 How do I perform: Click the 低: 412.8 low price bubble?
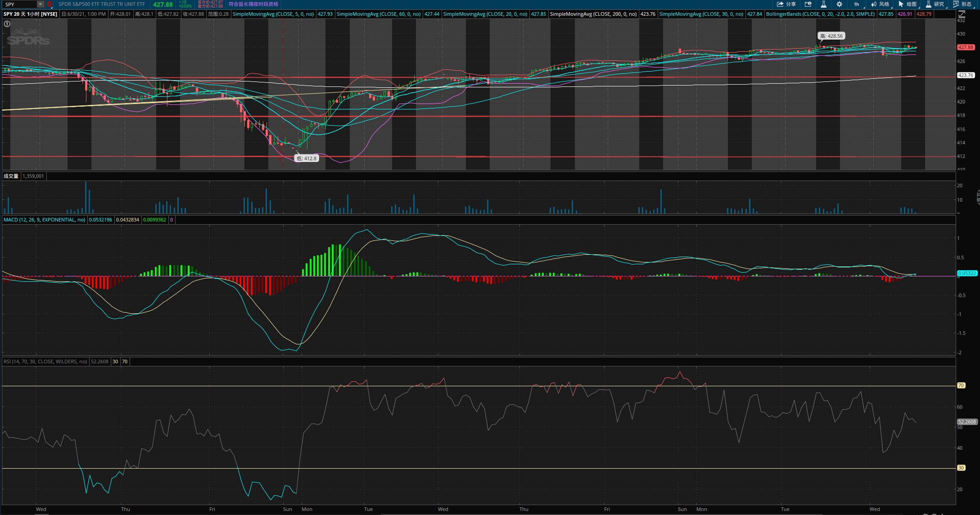coord(307,158)
